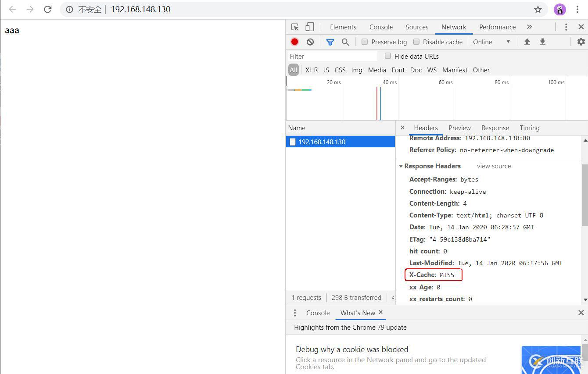
Task: Activate the inspect element picker icon
Action: [295, 27]
